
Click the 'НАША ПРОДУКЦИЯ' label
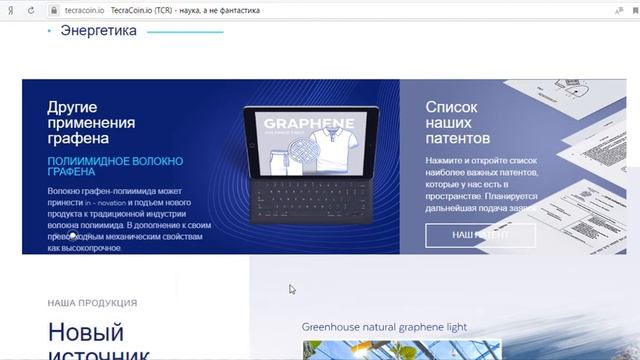click(x=92, y=303)
